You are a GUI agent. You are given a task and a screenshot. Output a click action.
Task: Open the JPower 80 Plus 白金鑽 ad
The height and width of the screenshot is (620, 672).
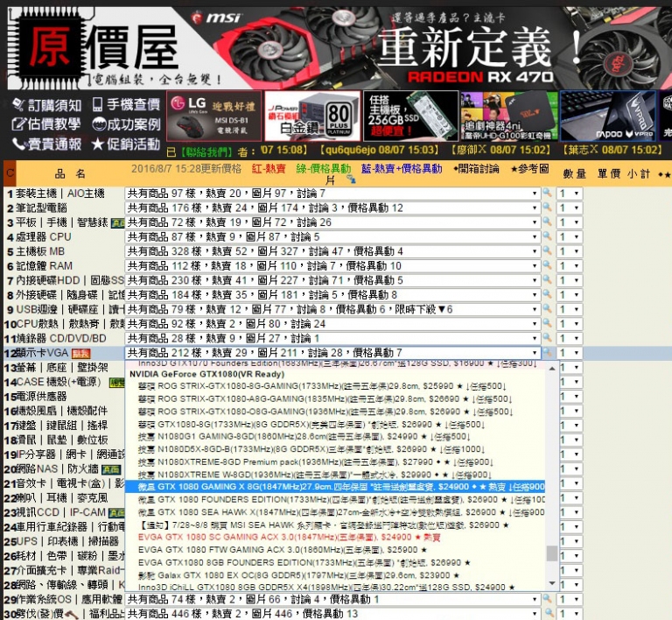click(312, 116)
